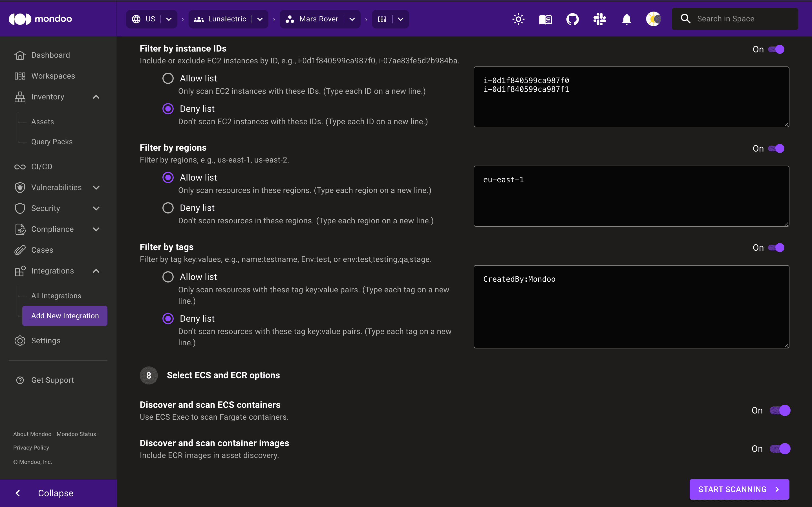
Task: Click the user avatar icon
Action: (653, 19)
